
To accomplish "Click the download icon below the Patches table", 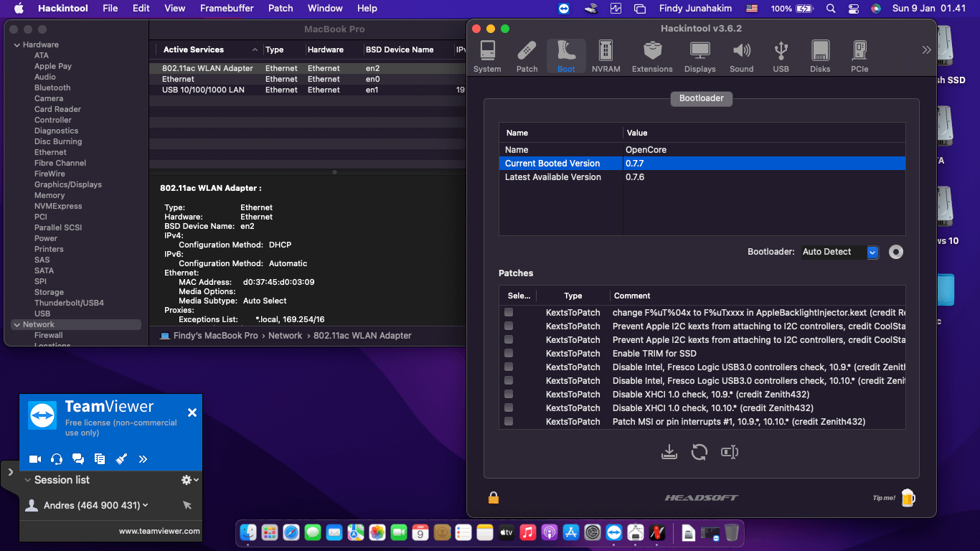I will pyautogui.click(x=669, y=452).
